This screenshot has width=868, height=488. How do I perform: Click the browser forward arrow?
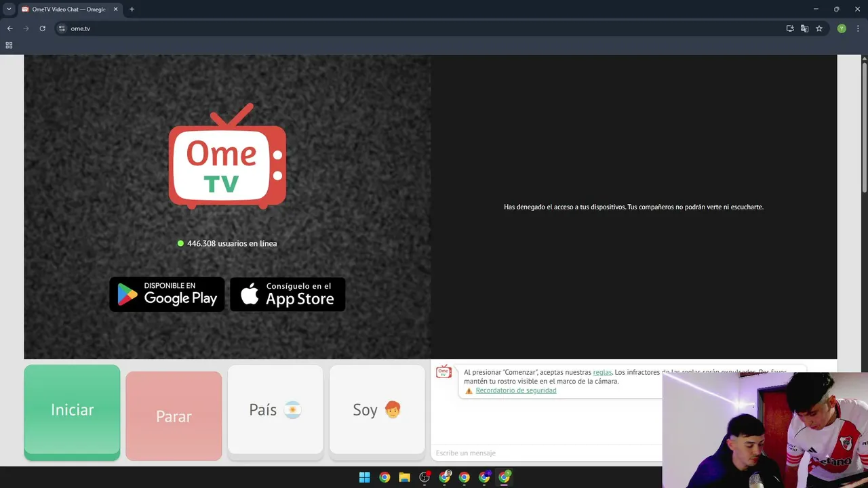tap(26, 28)
